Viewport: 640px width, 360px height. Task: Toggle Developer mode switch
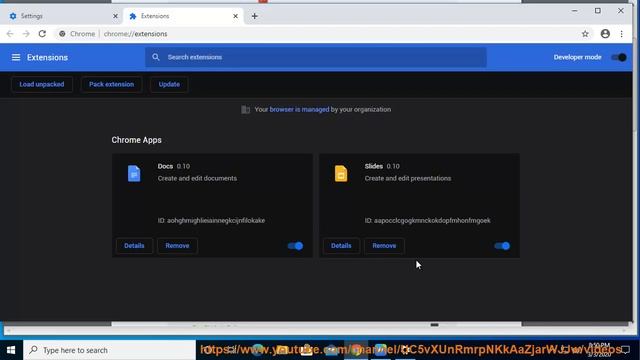click(x=619, y=58)
